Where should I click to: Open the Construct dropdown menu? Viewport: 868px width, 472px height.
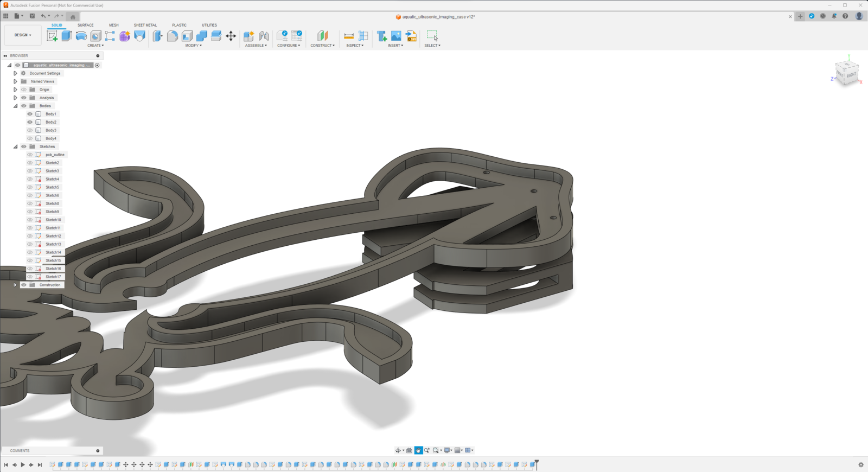(322, 46)
